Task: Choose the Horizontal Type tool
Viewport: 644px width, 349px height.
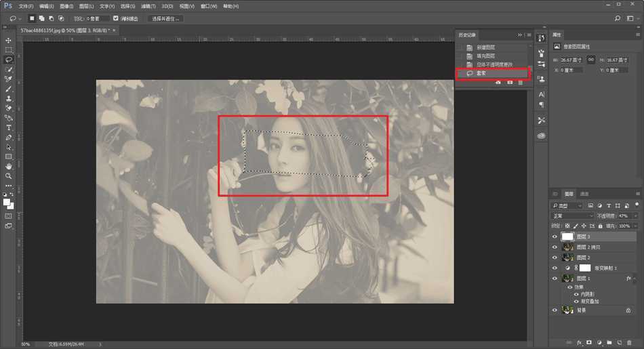Action: pos(9,127)
